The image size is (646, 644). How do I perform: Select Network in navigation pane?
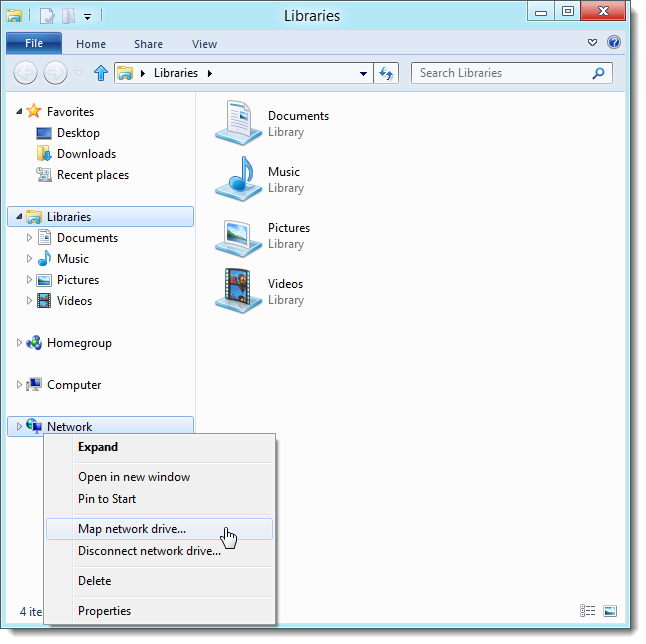tap(100, 426)
